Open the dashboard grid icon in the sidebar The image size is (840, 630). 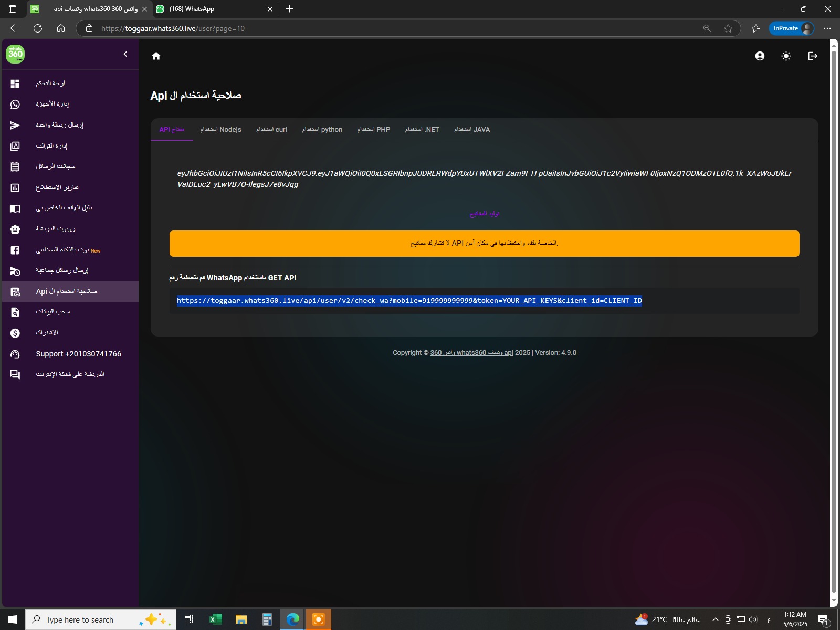pyautogui.click(x=15, y=83)
